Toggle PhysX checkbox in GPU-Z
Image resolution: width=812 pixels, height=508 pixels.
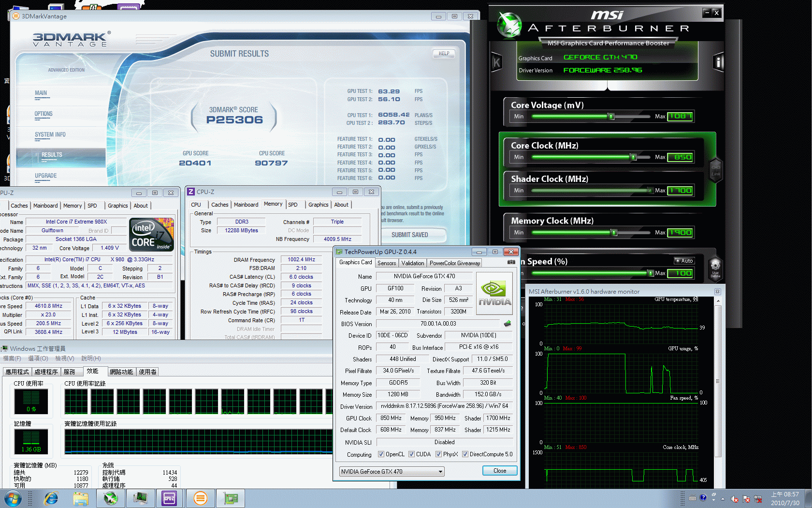coord(438,454)
